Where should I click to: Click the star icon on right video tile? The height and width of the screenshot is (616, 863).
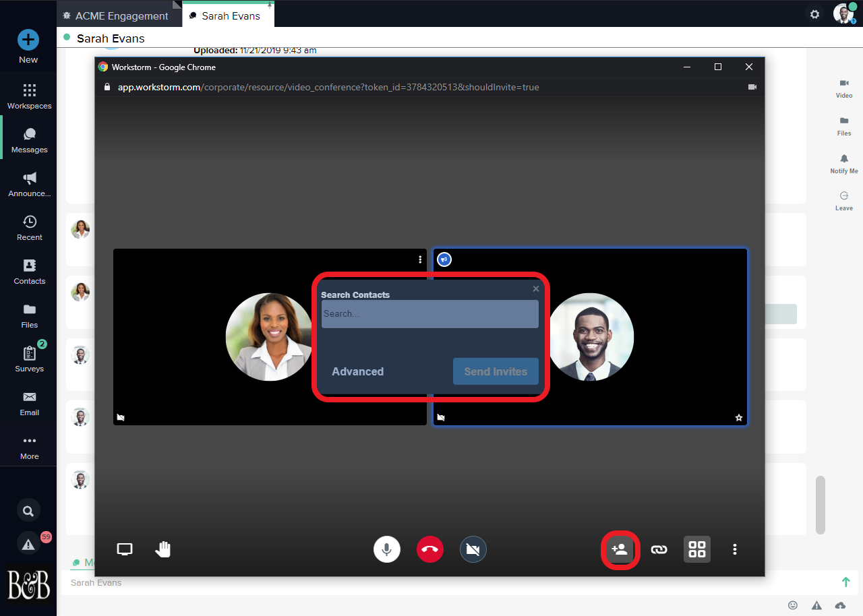[x=739, y=418]
